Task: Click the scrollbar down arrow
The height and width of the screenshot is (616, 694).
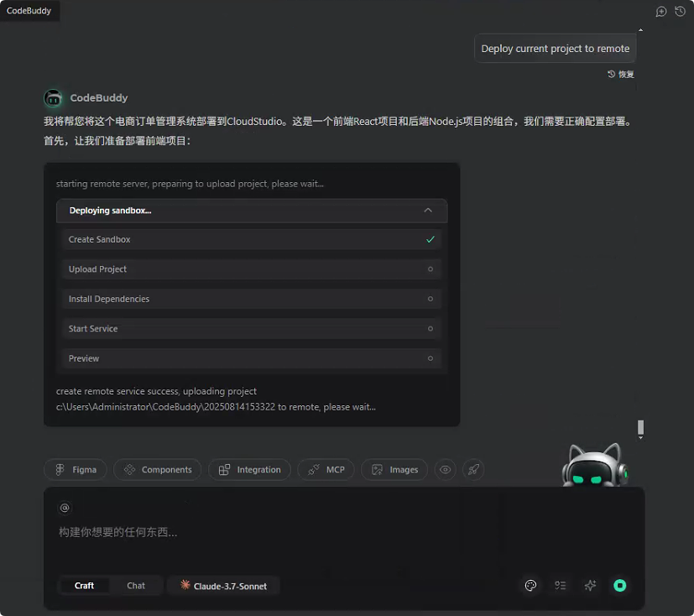Action: pos(640,437)
